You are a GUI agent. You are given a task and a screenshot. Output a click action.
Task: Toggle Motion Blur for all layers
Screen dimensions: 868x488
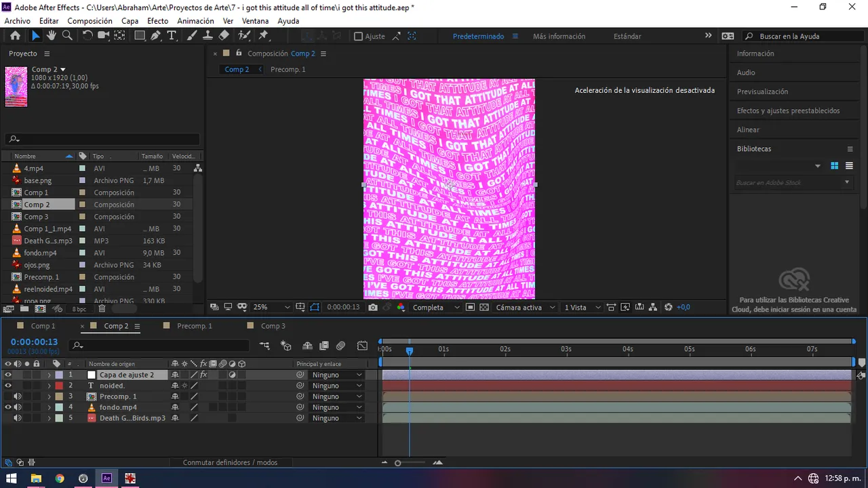(340, 346)
